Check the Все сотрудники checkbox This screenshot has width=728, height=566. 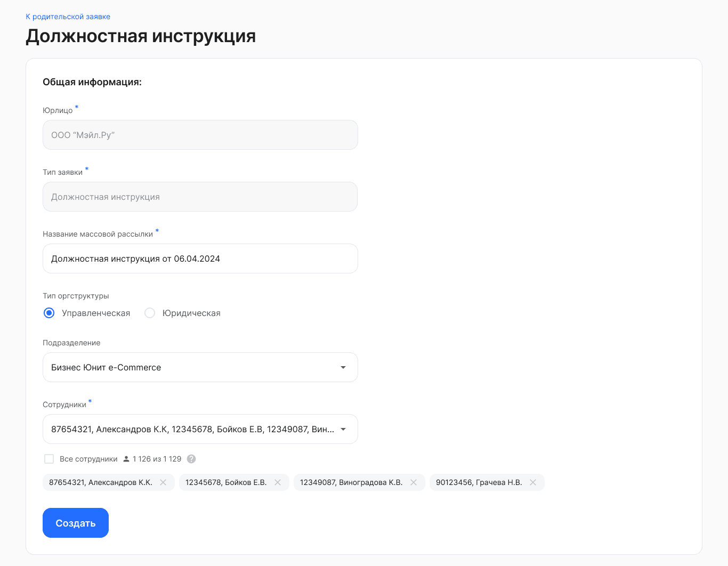coord(49,459)
